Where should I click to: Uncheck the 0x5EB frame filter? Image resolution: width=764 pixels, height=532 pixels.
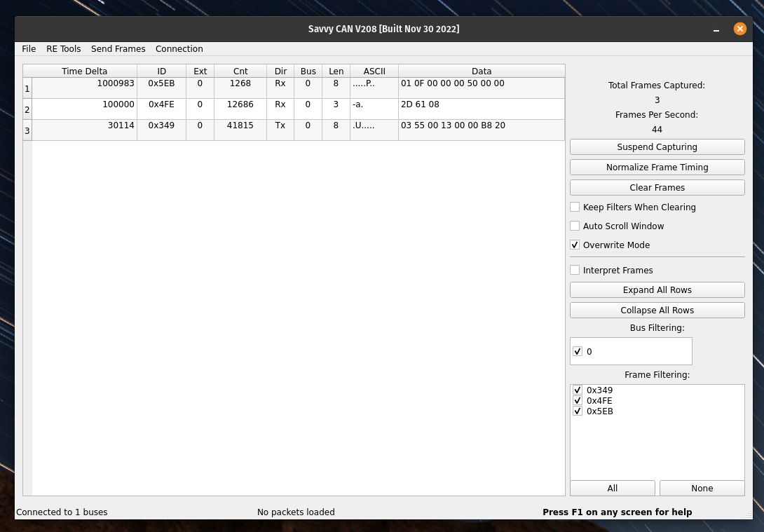578,411
